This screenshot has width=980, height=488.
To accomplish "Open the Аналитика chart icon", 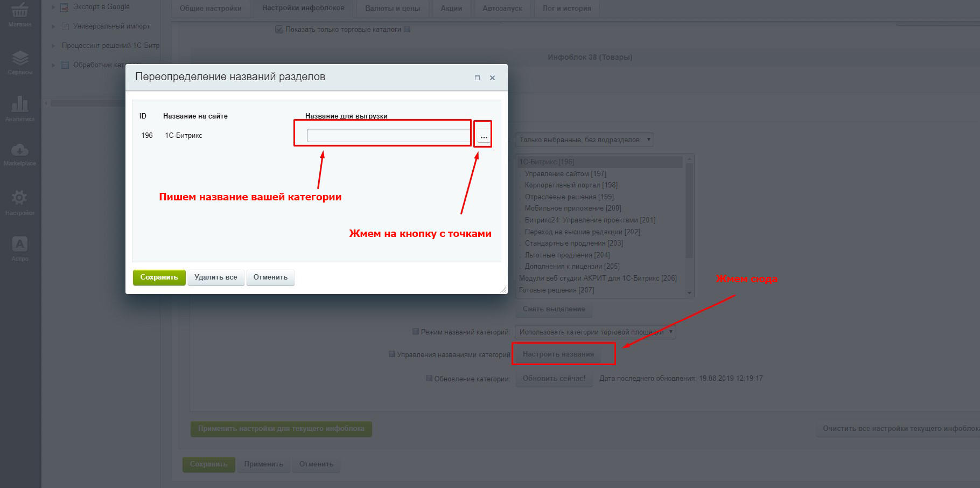I will click(20, 107).
